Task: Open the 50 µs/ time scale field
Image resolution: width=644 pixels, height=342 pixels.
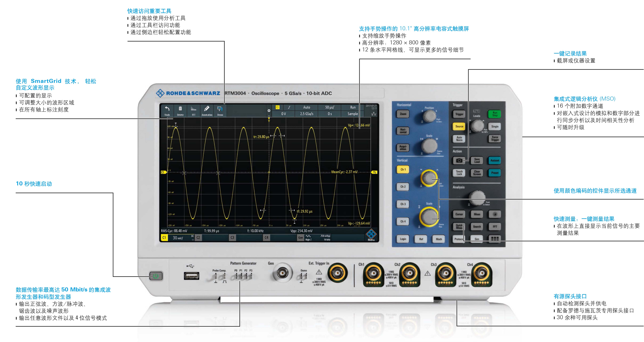Action: (x=329, y=107)
